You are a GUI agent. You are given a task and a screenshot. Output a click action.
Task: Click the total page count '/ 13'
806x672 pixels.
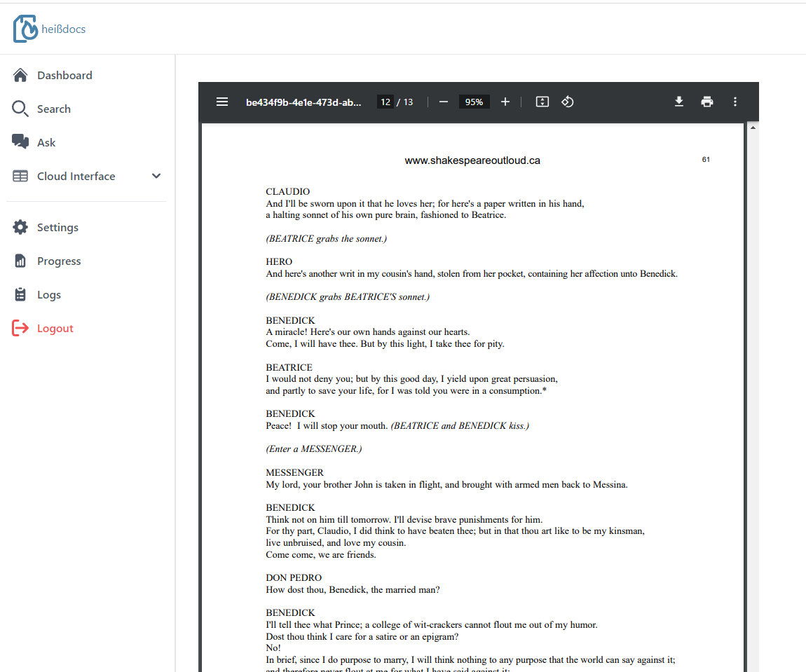(405, 102)
